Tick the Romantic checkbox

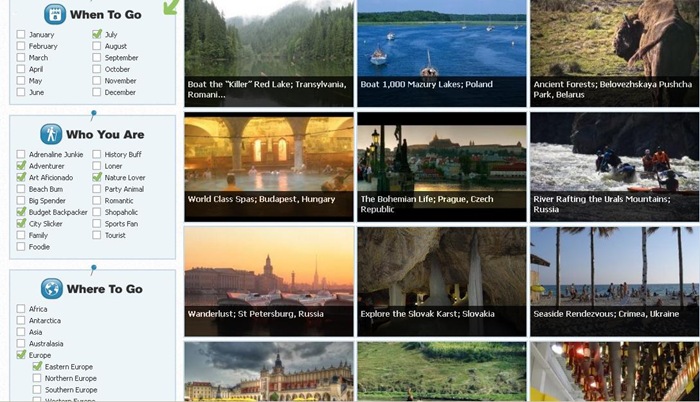tap(96, 201)
